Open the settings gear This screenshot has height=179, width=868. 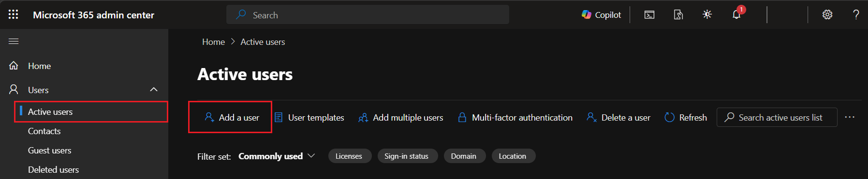click(827, 14)
